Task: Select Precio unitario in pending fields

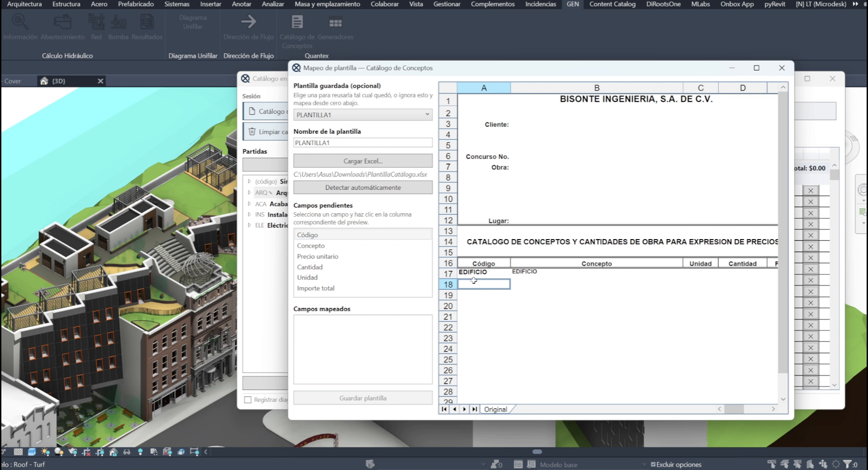Action: 317,256
